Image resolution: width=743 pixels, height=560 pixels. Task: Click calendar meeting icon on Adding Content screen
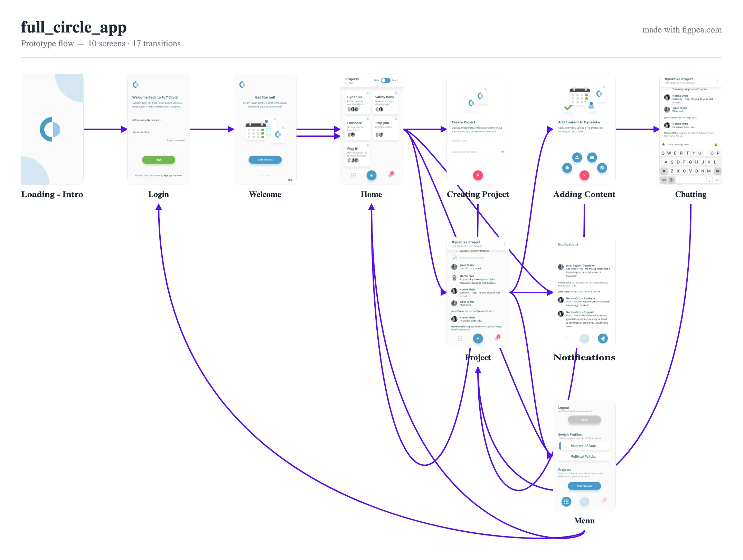(x=592, y=157)
